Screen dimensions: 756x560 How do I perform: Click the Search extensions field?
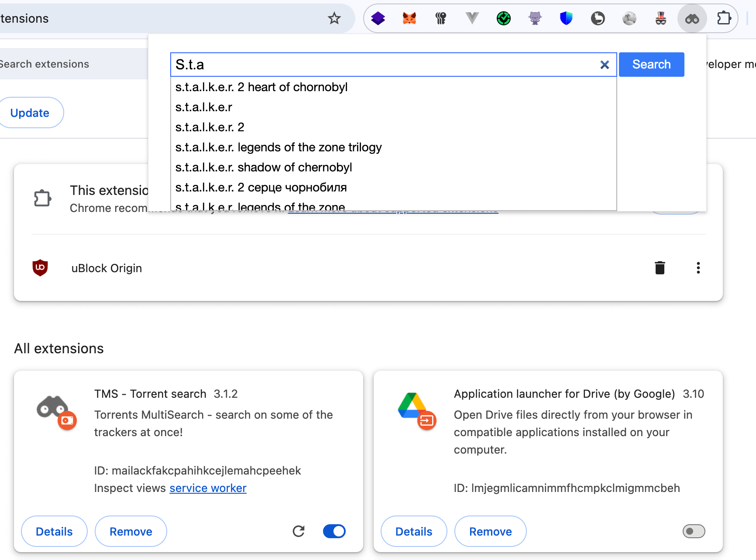pos(73,64)
